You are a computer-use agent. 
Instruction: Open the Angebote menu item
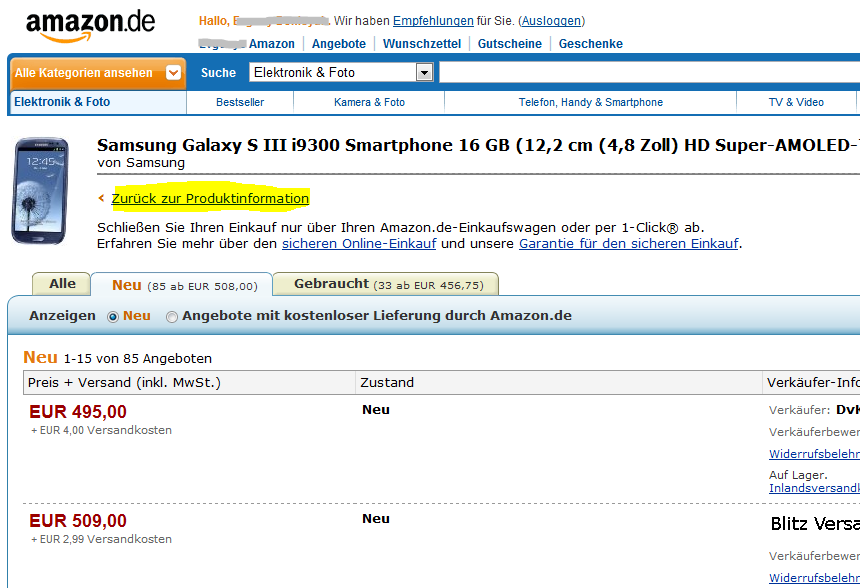(338, 44)
